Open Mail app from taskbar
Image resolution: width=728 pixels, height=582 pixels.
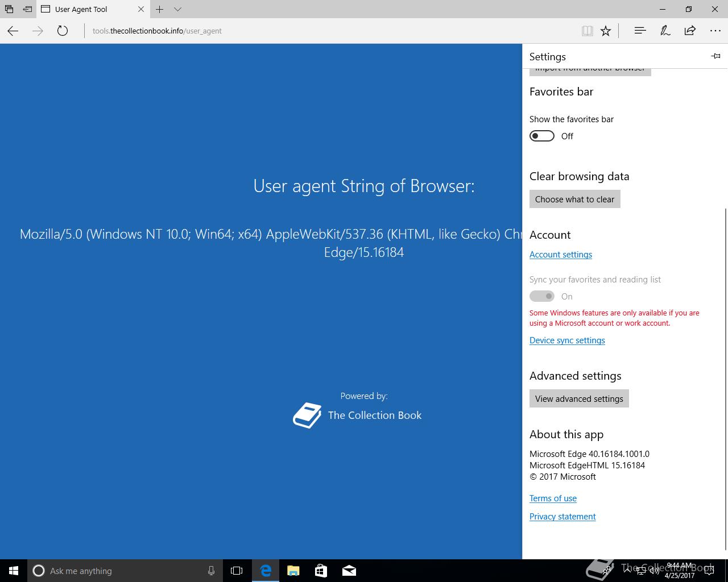pos(349,571)
